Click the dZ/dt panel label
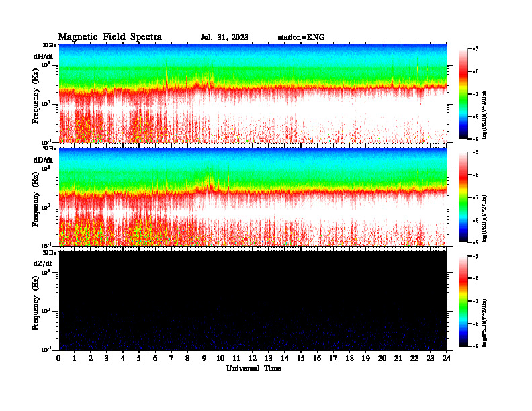The height and width of the screenshot is (411, 532). [x=43, y=263]
